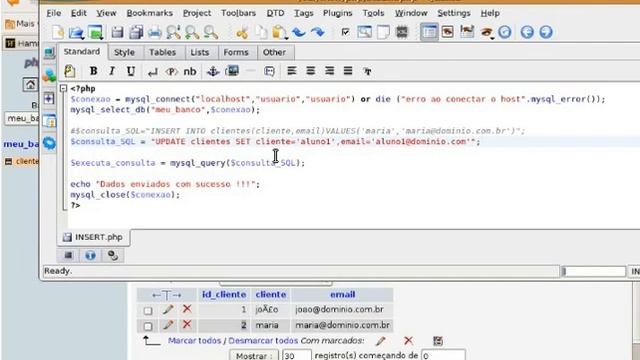Insert paragraph P tag icon
Screen dimensions: 640x360
coord(171,72)
